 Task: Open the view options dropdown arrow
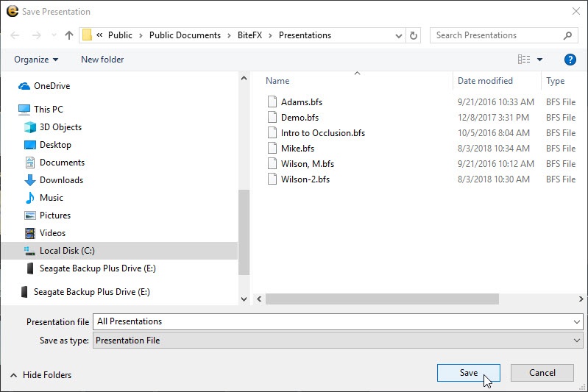pos(540,60)
